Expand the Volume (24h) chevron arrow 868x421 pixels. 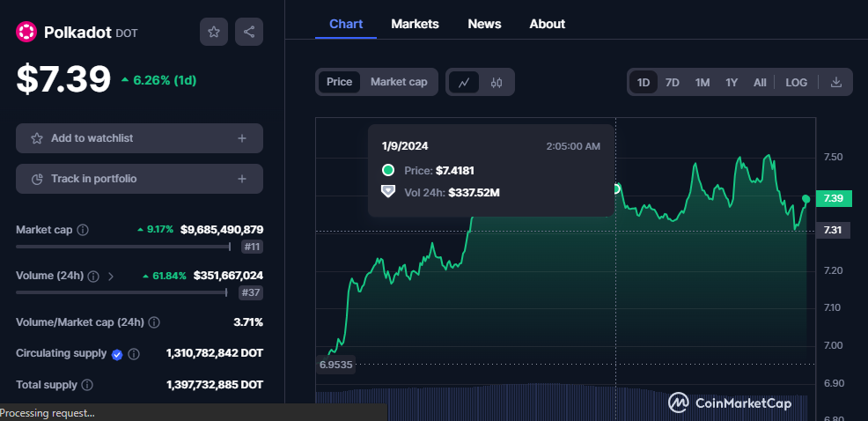[111, 276]
